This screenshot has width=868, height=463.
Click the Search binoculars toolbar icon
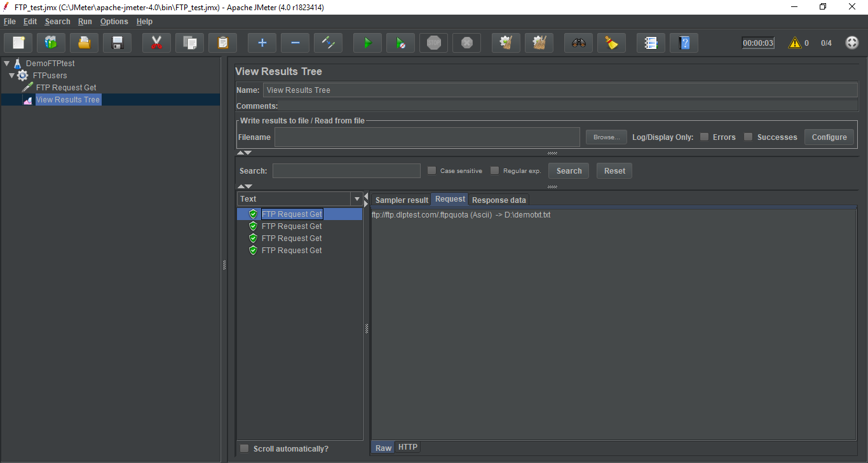(x=578, y=43)
